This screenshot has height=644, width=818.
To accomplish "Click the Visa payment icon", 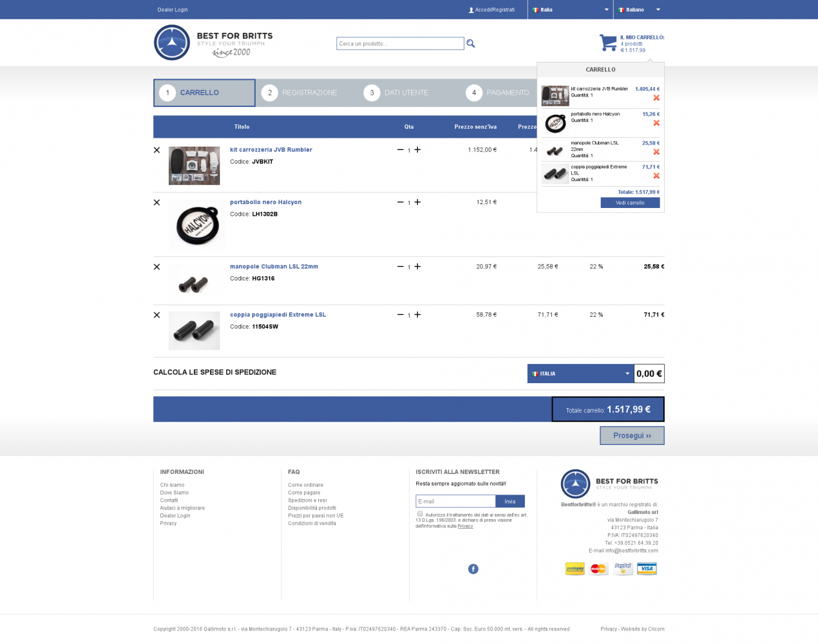I will click(x=647, y=569).
